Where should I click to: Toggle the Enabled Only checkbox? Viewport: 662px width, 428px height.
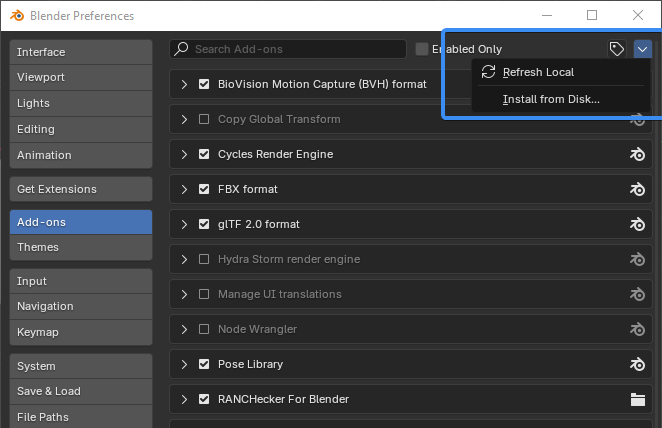pyautogui.click(x=421, y=49)
